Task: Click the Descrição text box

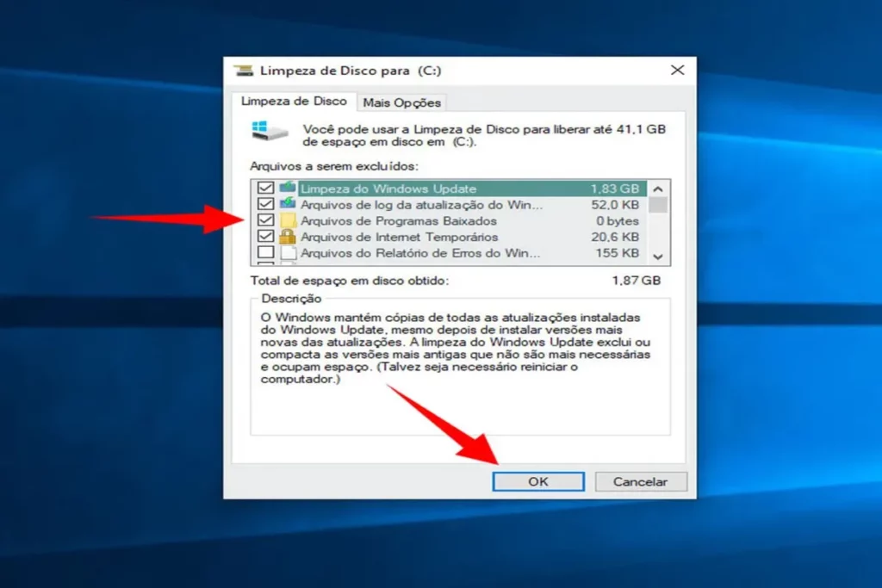Action: click(460, 367)
